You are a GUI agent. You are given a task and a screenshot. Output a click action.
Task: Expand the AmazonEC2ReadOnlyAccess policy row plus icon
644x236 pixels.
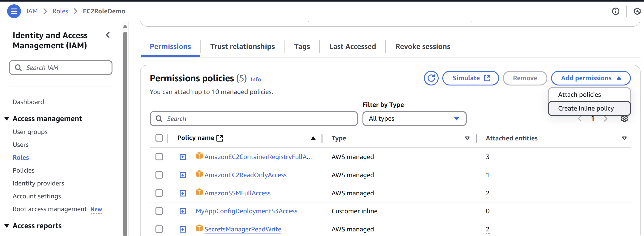(x=183, y=175)
